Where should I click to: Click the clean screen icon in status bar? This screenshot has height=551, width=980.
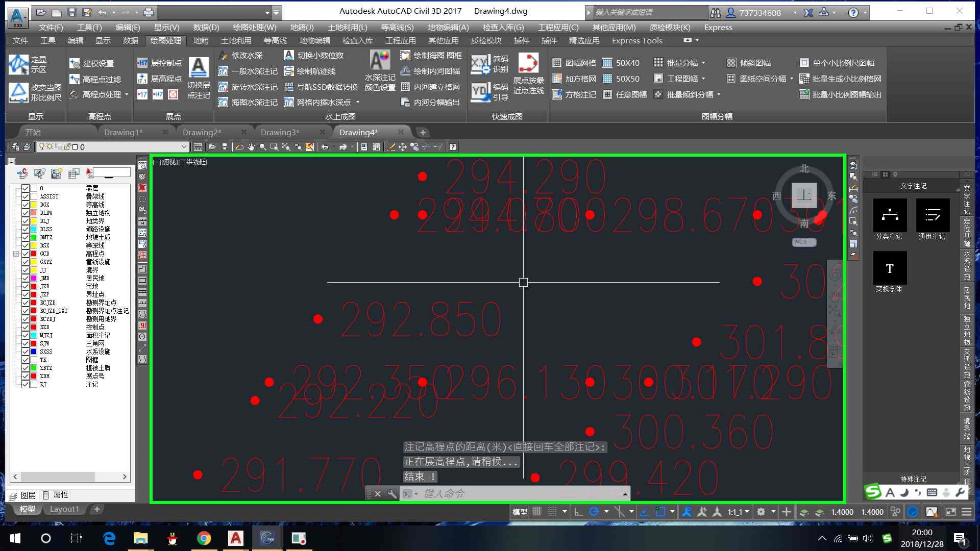(x=950, y=512)
